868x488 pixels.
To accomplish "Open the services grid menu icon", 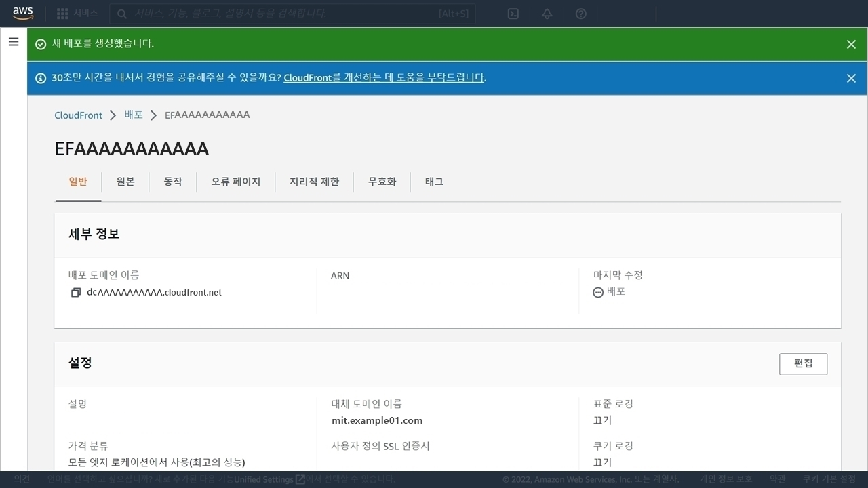I will 62,14.
